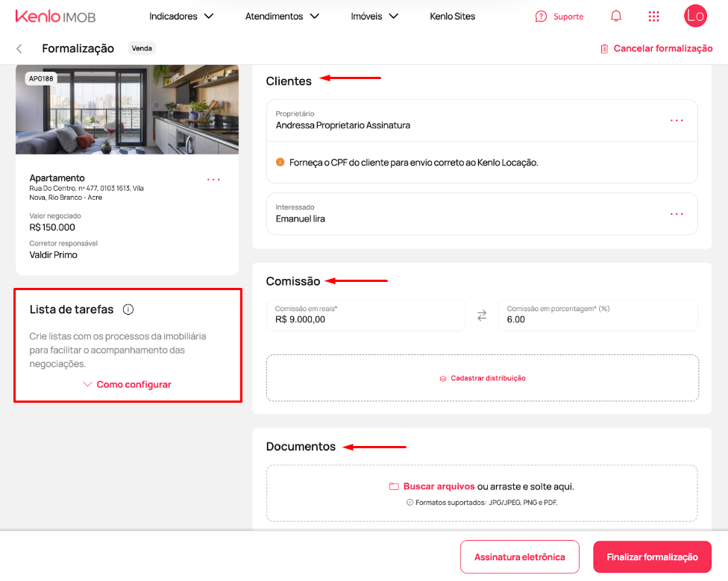
Task: Click the Lista de tarefas heading
Action: pyautogui.click(x=72, y=310)
